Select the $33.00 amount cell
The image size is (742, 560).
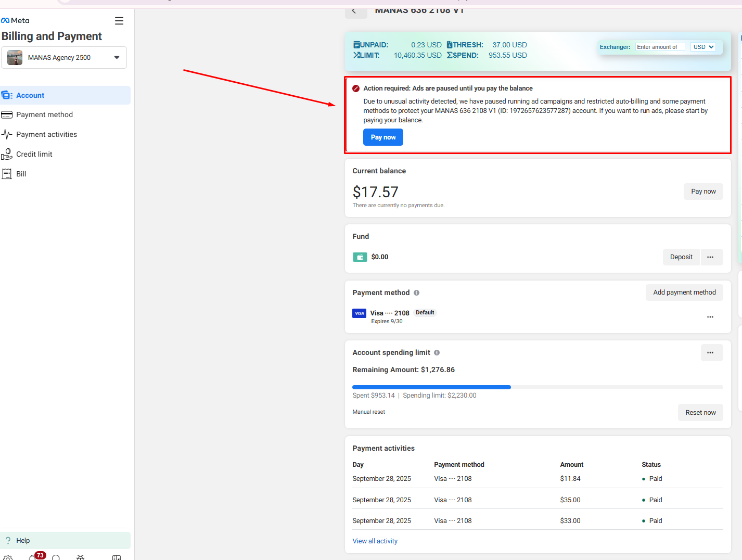click(x=570, y=521)
